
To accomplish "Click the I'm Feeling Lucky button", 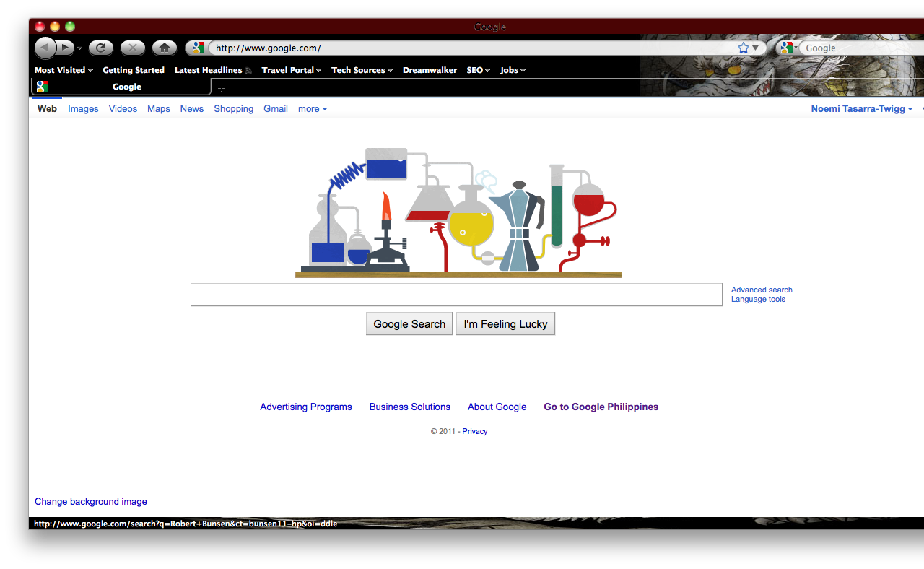I will pos(505,324).
